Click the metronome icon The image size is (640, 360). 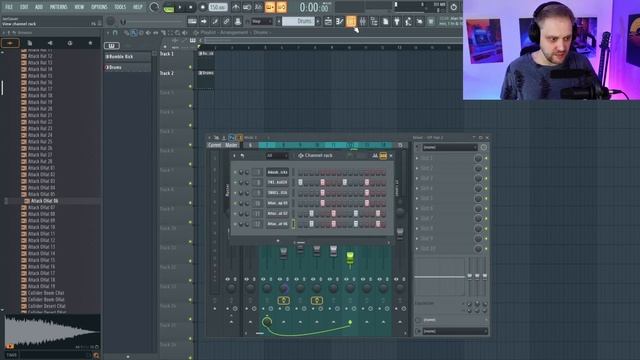point(236,7)
